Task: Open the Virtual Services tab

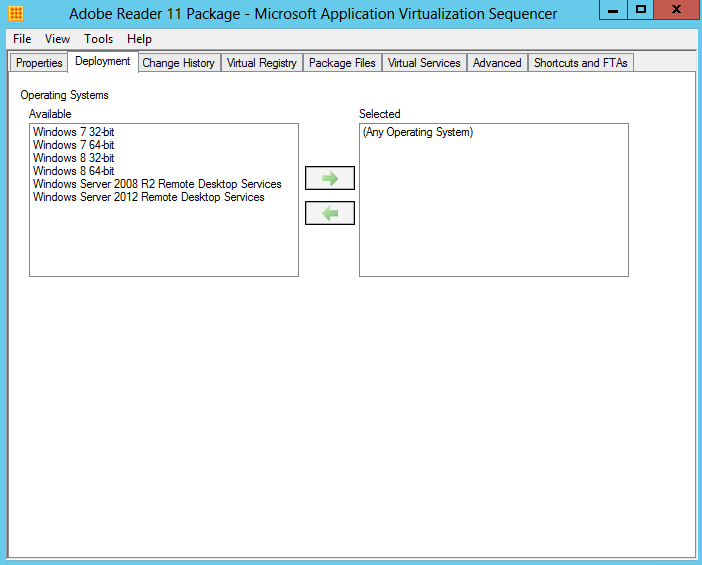Action: [x=424, y=63]
